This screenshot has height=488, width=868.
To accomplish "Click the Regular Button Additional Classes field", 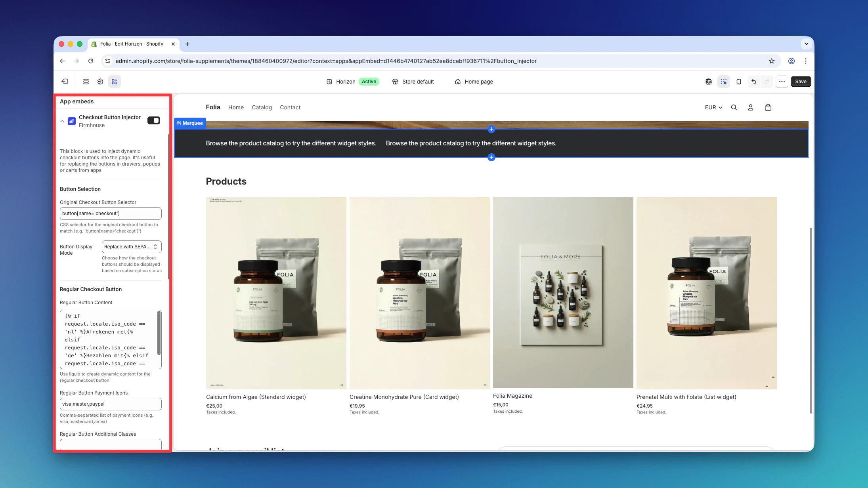I will pyautogui.click(x=111, y=444).
